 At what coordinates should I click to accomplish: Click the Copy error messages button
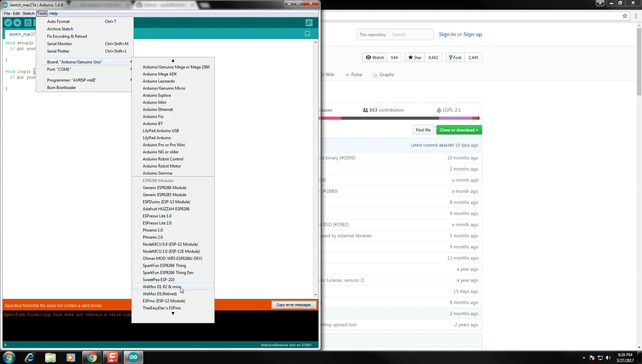click(x=294, y=305)
